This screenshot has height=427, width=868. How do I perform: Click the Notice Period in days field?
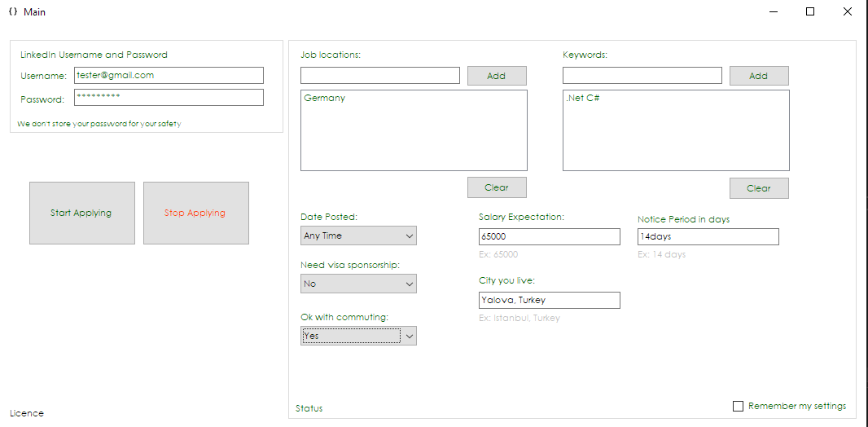coord(708,236)
